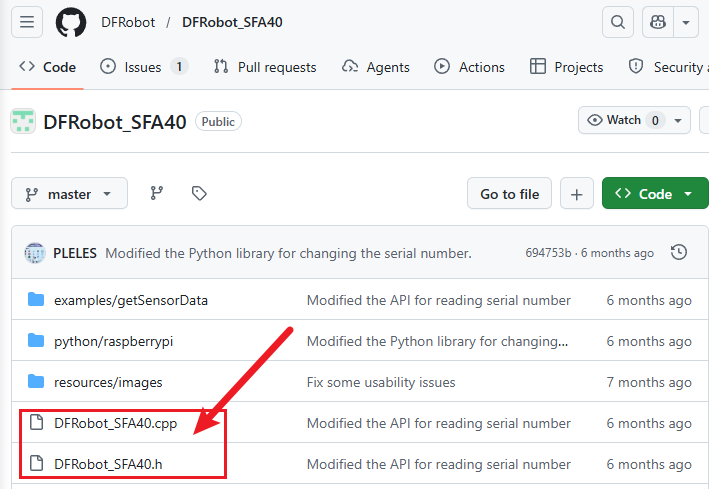Click the DFRobot_SFA40 repository title
Viewport: 709px width, 489px height.
(x=115, y=122)
